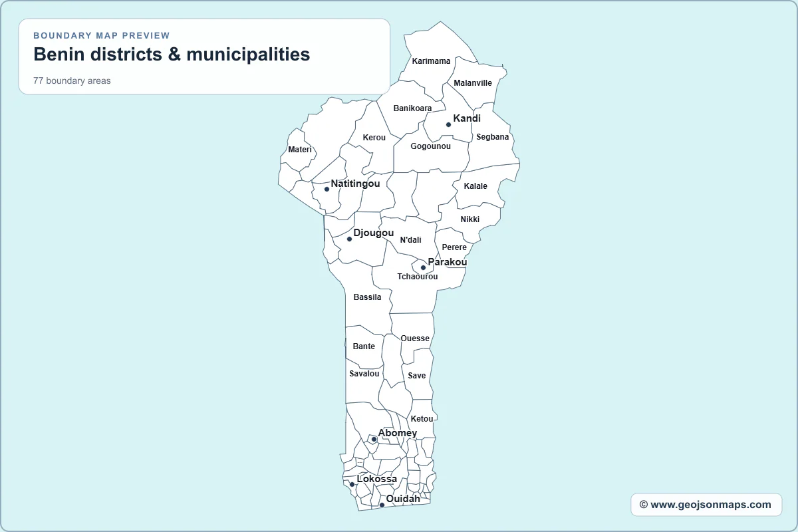Select the Malanville district label
Screen dimensions: 798x532
[x=473, y=83]
